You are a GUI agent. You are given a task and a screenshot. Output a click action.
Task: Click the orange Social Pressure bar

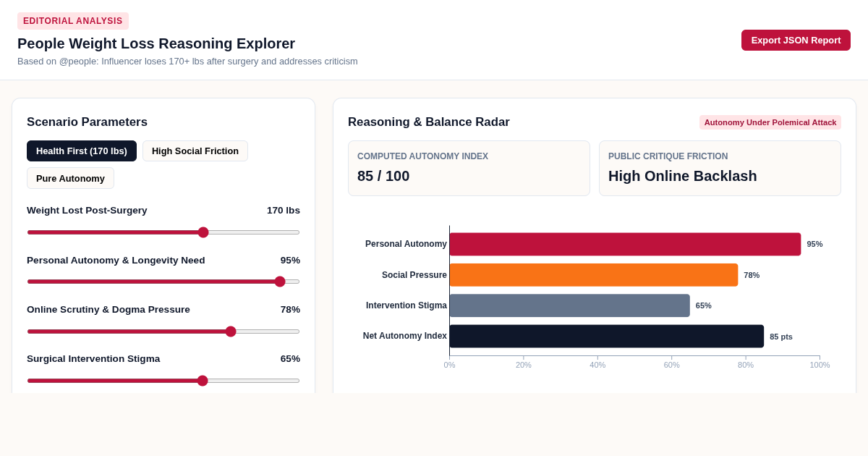pos(594,275)
